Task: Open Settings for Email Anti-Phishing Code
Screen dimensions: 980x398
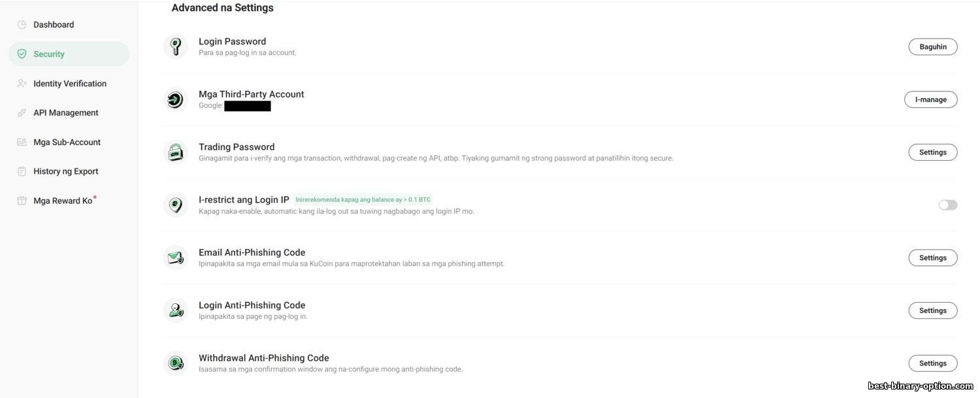Action: [x=933, y=258]
